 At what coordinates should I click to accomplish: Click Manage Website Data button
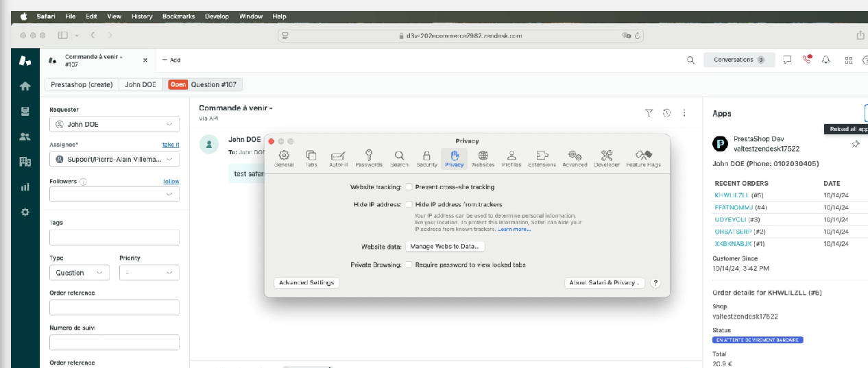(x=445, y=246)
